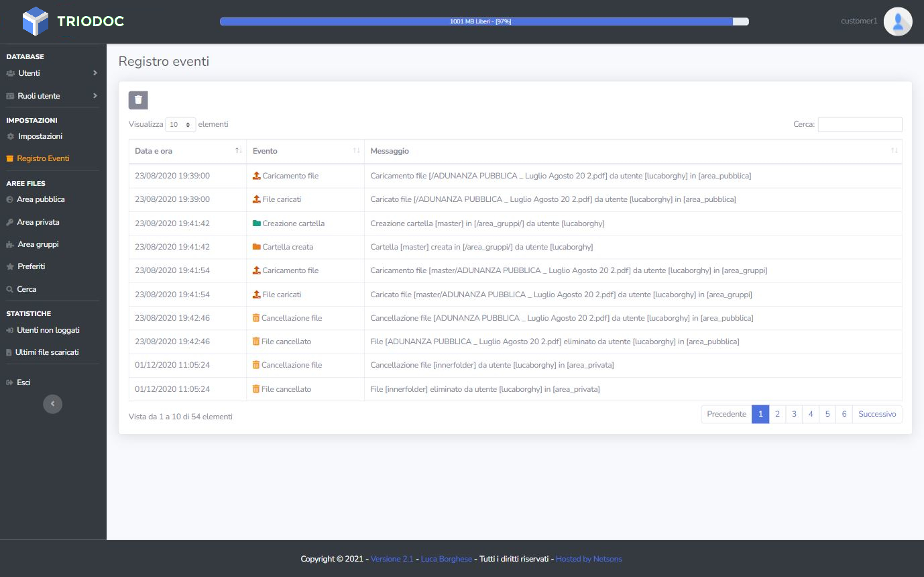Click the Area pubblica globe icon
The image size is (924, 577).
[x=9, y=199]
